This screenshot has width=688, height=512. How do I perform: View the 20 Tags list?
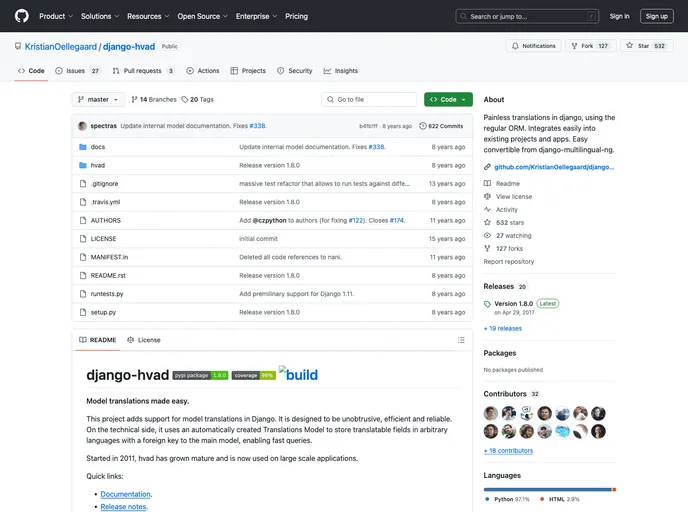click(197, 100)
